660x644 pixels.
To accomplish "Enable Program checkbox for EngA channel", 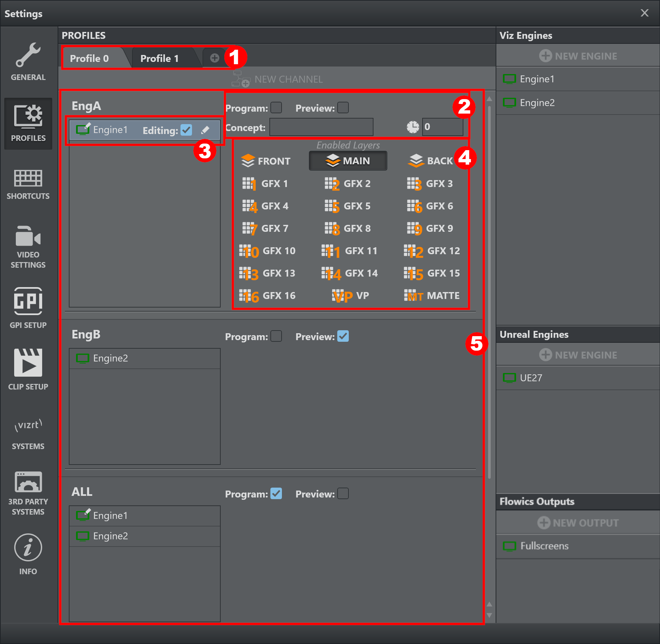I will (276, 108).
